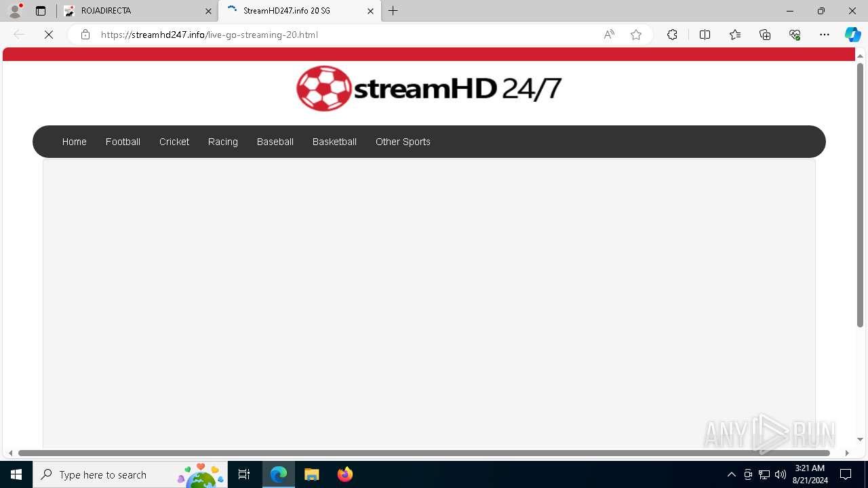The height and width of the screenshot is (488, 868).
Task: Open the Racing section
Action: point(223,142)
